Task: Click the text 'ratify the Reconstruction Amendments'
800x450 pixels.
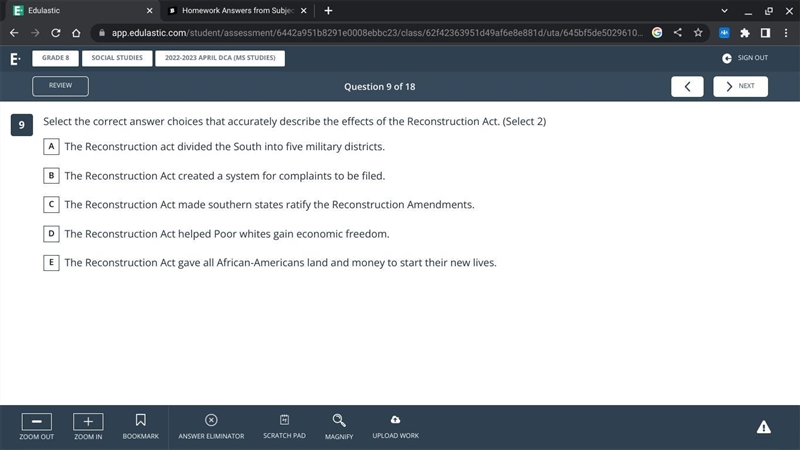Action: [380, 205]
